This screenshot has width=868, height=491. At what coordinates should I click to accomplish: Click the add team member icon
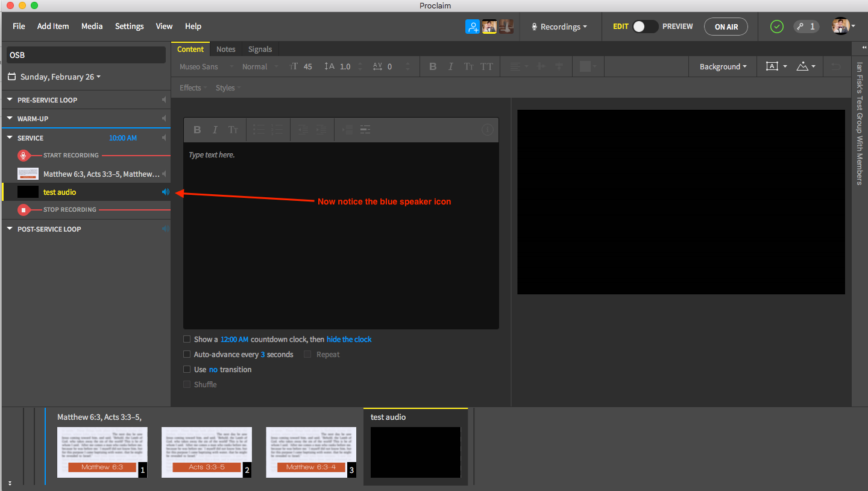tap(473, 27)
